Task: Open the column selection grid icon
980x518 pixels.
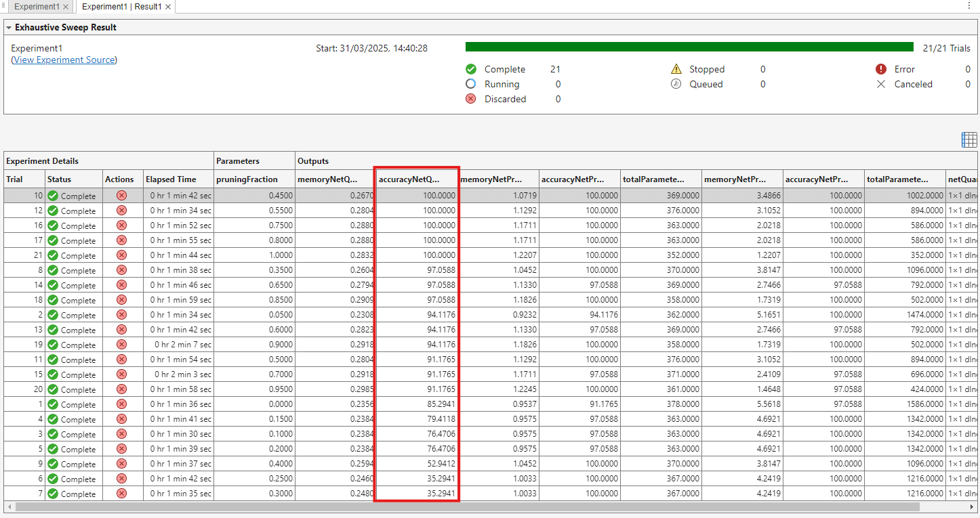Action: point(969,139)
